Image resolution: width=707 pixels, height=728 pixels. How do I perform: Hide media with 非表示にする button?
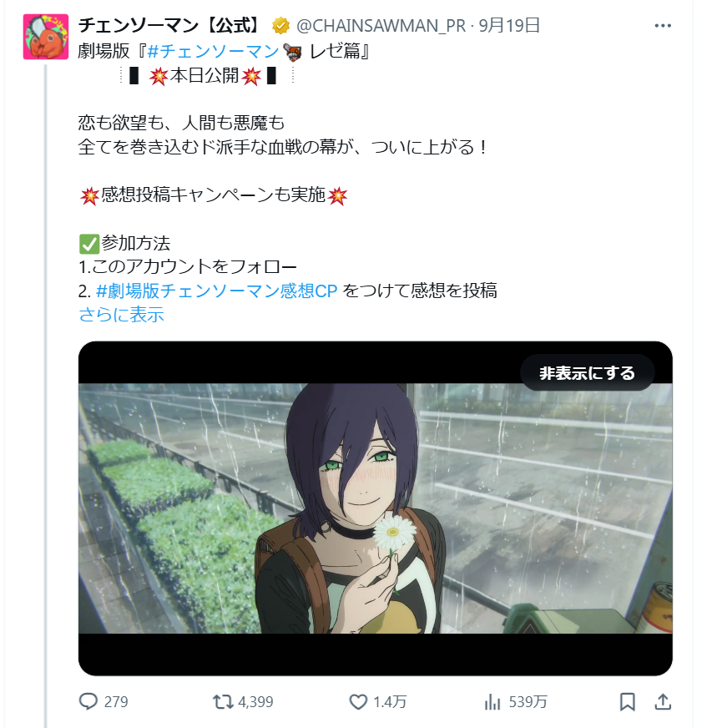(588, 373)
